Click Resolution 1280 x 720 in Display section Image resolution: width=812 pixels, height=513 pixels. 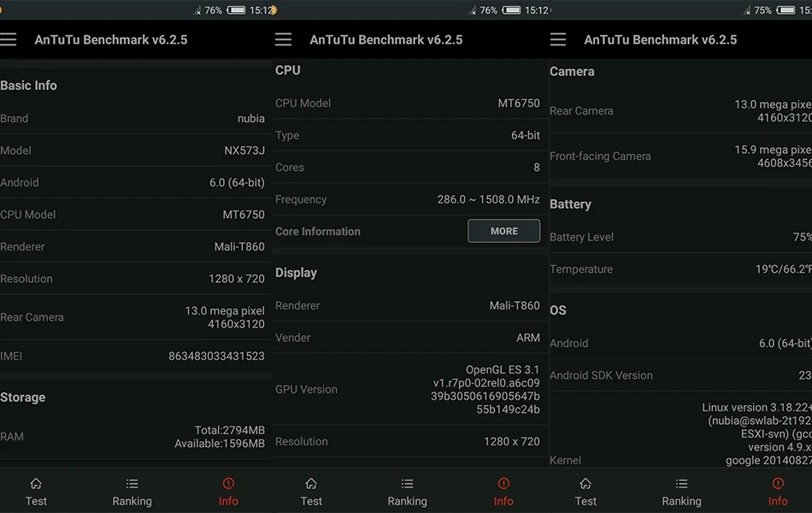click(512, 441)
